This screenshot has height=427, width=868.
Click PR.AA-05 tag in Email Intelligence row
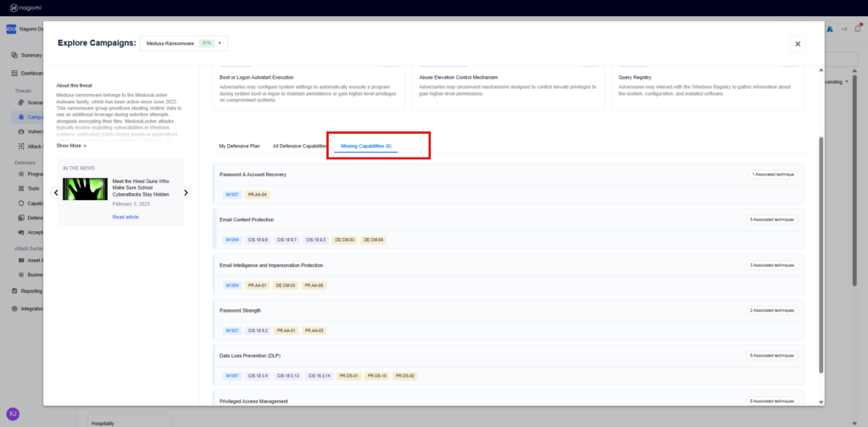314,286
